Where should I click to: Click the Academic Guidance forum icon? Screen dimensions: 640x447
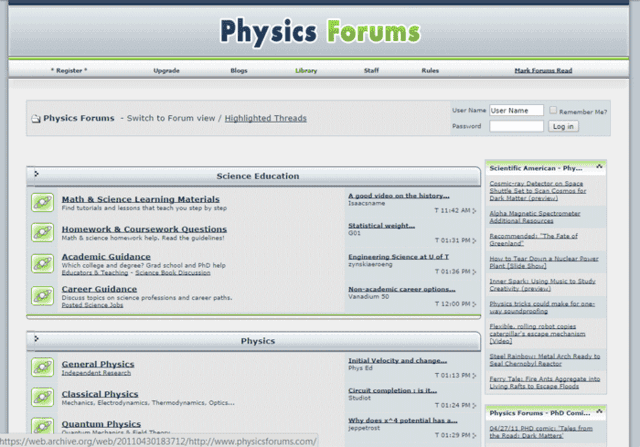(x=42, y=264)
